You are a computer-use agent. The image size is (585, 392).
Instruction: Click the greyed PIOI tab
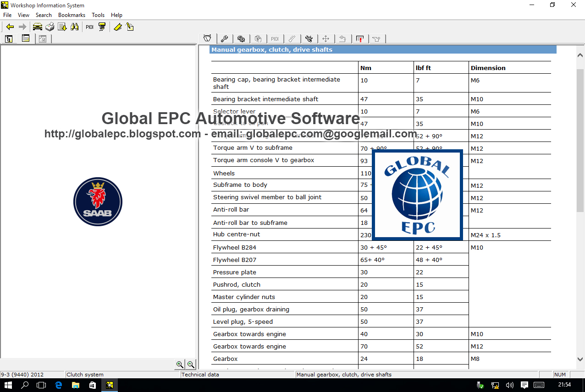click(275, 39)
